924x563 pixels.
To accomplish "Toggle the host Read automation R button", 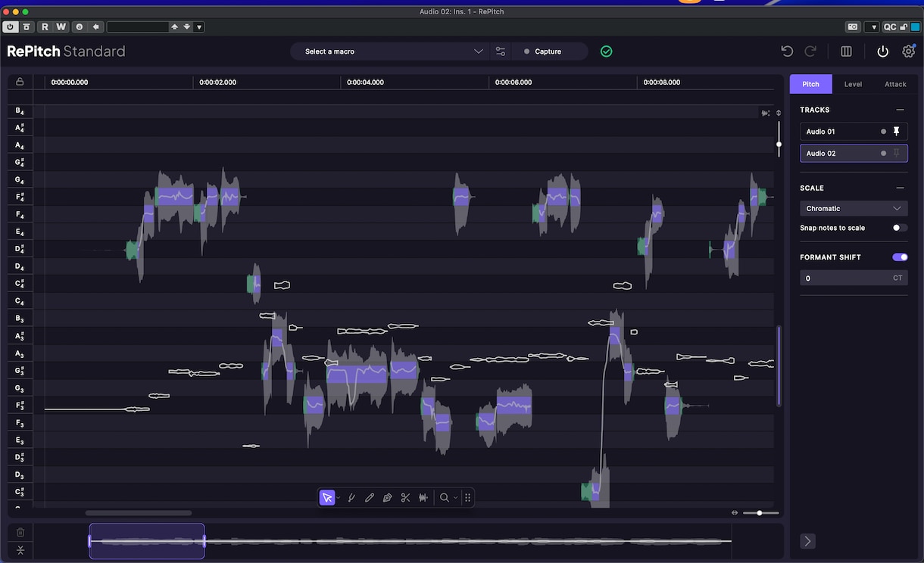I will click(x=45, y=26).
